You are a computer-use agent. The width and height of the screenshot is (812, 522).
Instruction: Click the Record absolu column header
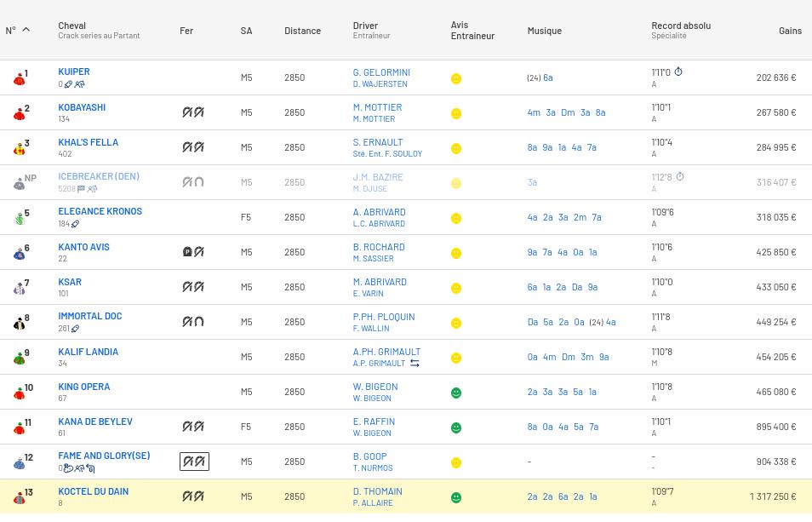point(680,26)
